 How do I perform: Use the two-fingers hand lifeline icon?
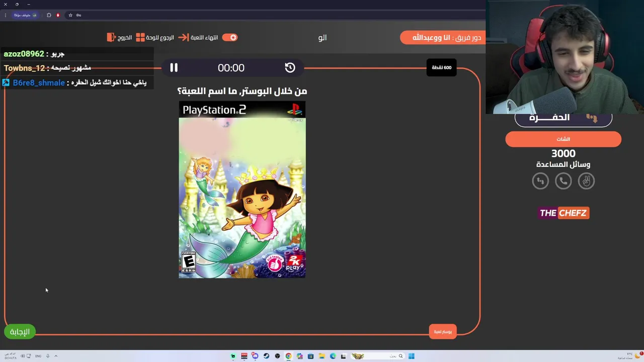click(x=586, y=181)
